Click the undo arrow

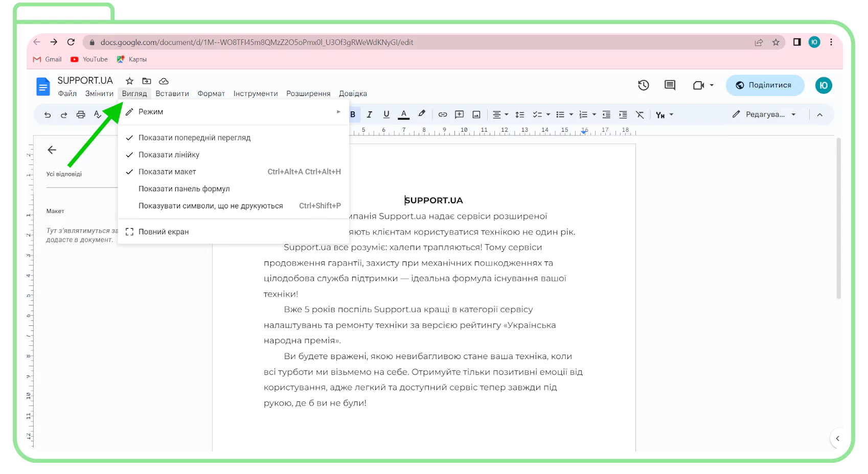(48, 115)
